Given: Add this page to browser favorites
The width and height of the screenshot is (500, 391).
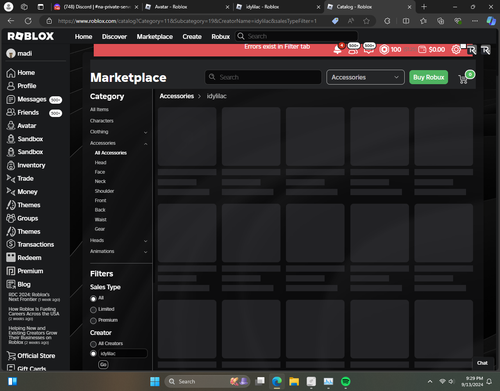Looking at the screenshot, I should 366,21.
